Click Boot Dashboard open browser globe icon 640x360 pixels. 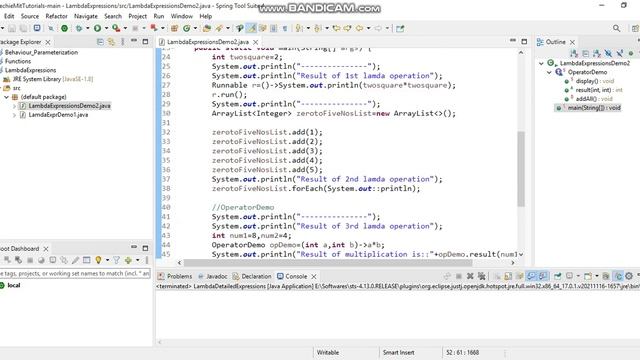[41, 260]
